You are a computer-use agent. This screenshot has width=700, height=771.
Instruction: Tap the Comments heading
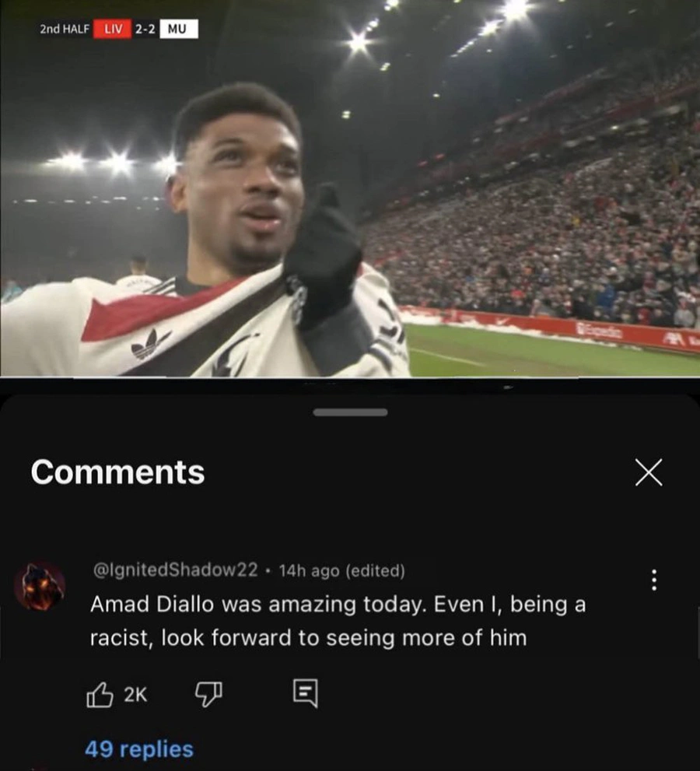point(117,472)
